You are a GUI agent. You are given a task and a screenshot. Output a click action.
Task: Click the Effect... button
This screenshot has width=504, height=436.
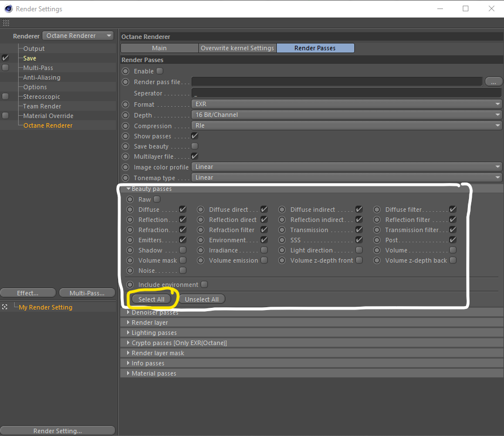(28, 293)
